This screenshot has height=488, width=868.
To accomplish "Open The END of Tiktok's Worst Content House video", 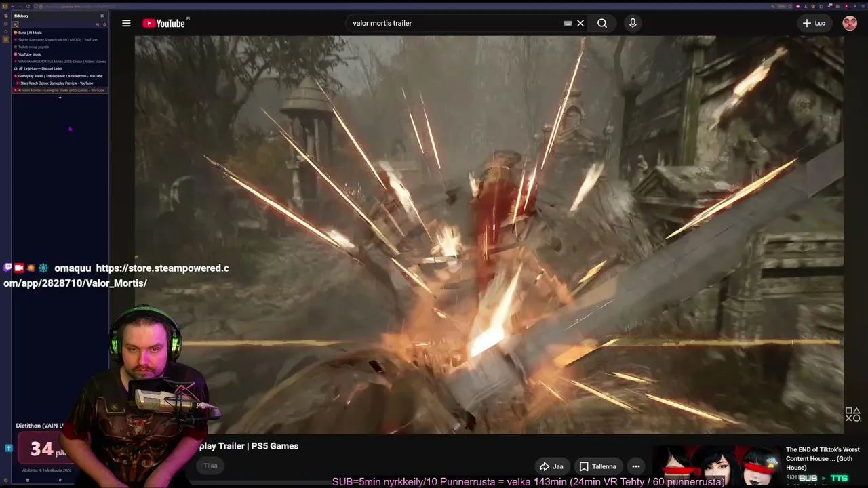I will [x=823, y=458].
